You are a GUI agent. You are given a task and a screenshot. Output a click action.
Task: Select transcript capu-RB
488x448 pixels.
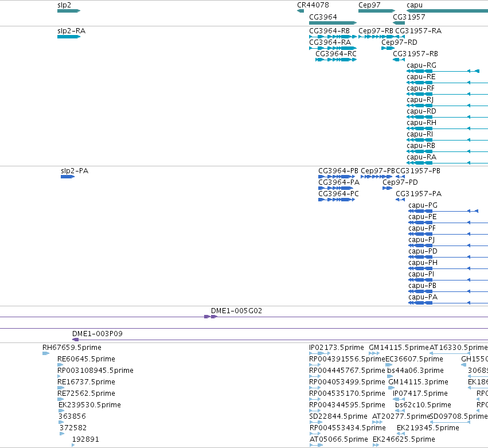coord(447,151)
